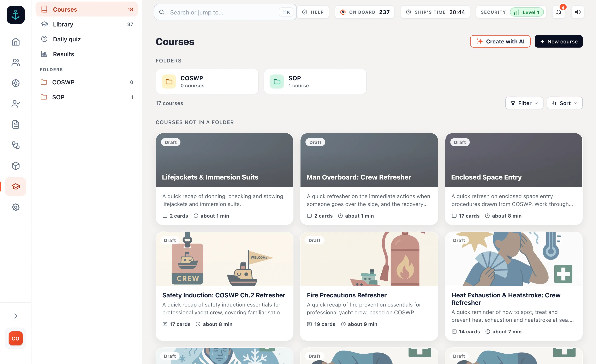Click the search magnifier icon

point(162,12)
